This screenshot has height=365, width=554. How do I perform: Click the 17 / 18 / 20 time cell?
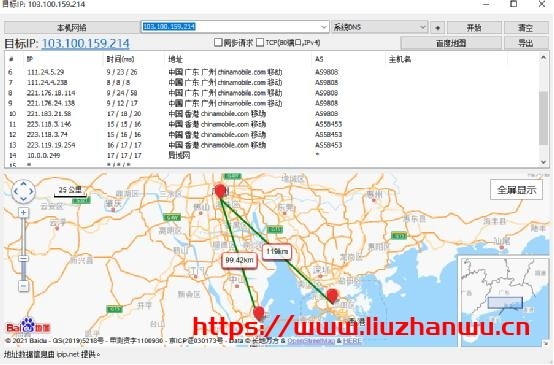(124, 114)
